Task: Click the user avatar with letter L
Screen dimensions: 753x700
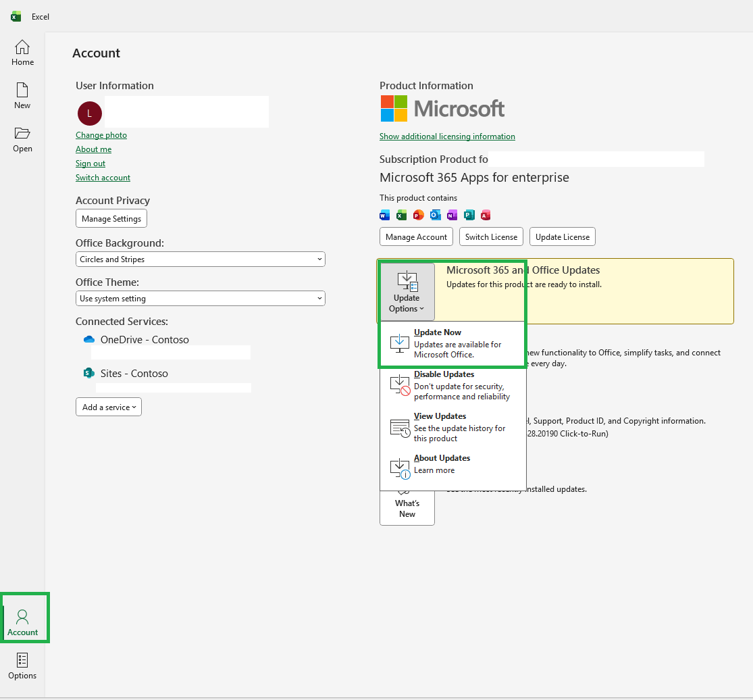Action: (90, 114)
